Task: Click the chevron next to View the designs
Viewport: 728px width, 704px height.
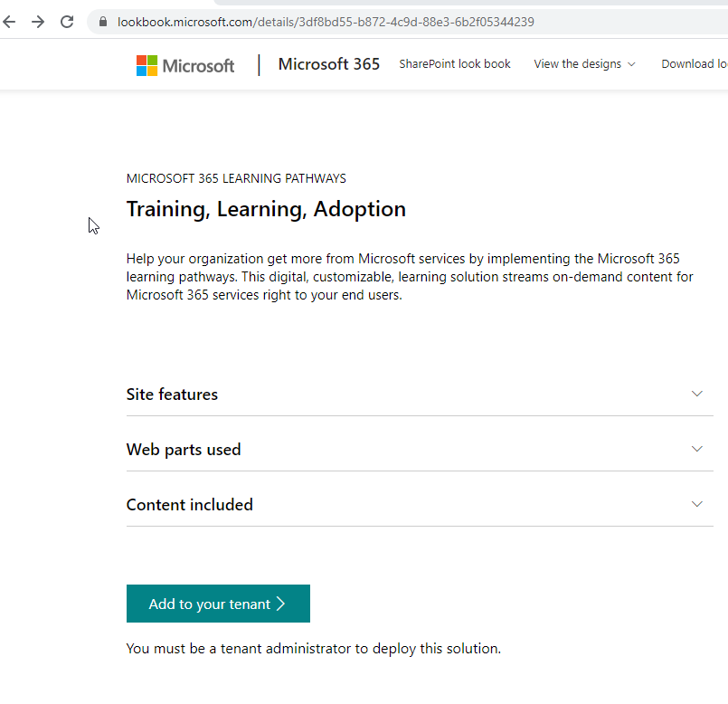Action: point(630,64)
